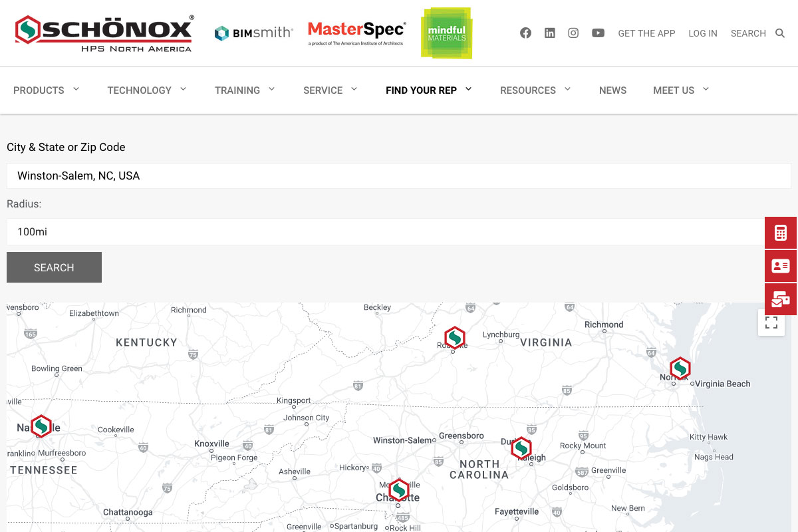Open the Facebook social icon

(525, 33)
